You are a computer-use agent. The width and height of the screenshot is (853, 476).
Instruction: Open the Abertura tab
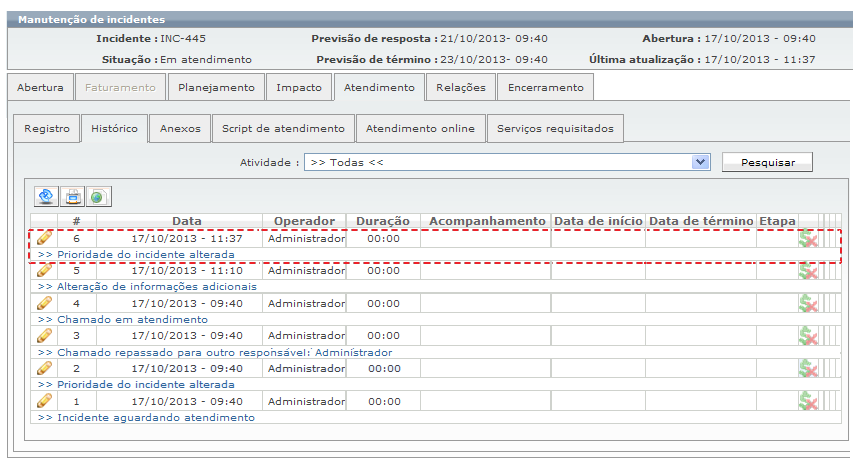click(40, 88)
